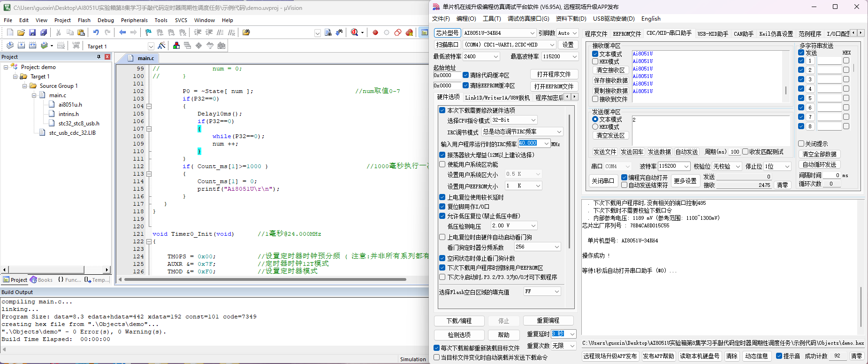The width and height of the screenshot is (868, 364).
Task: Comment the selection using the comment icon
Action: tap(220, 32)
